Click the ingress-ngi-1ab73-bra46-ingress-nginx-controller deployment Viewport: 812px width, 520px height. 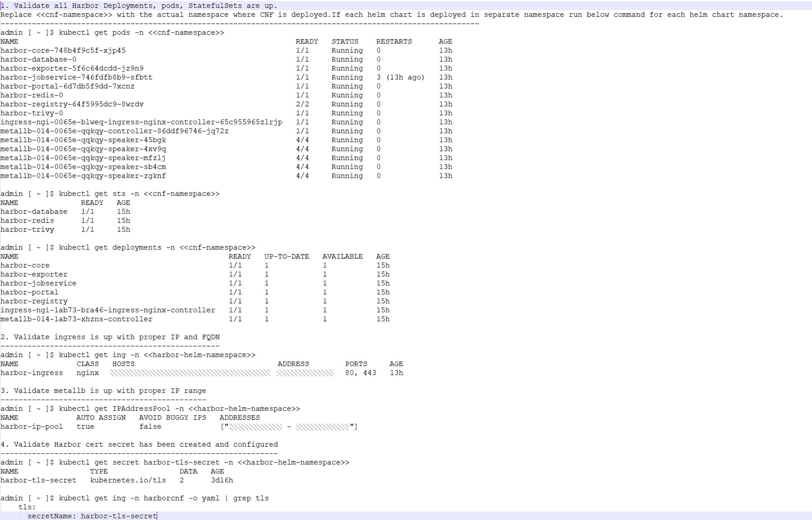click(108, 310)
